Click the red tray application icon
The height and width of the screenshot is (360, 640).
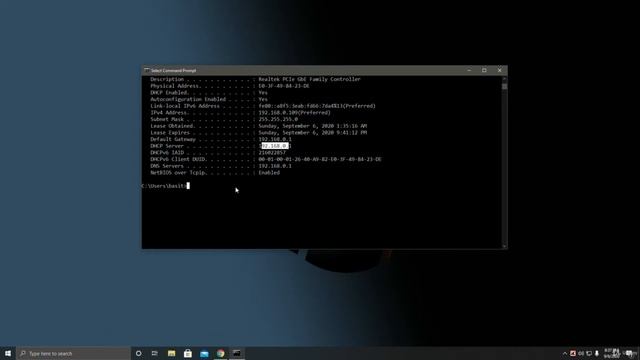(573, 353)
